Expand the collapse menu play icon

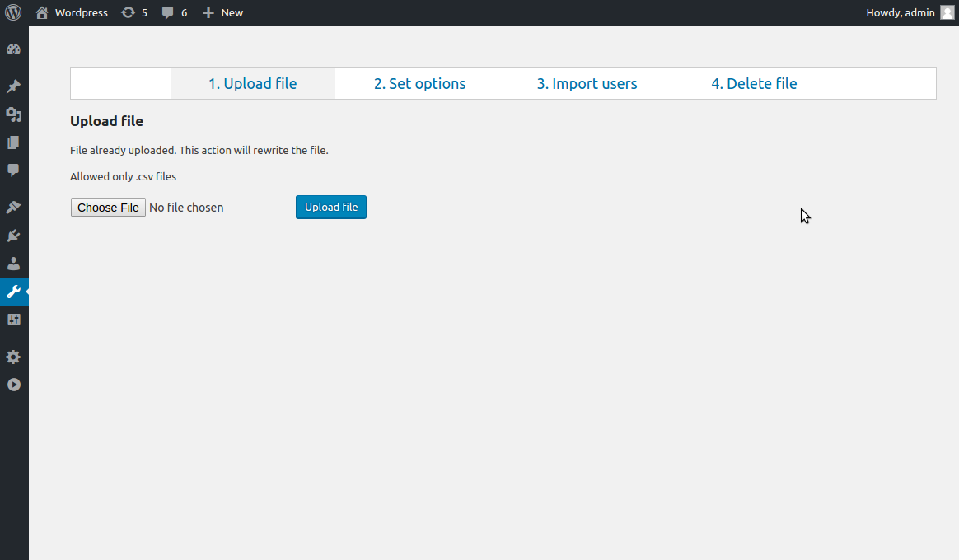13,385
